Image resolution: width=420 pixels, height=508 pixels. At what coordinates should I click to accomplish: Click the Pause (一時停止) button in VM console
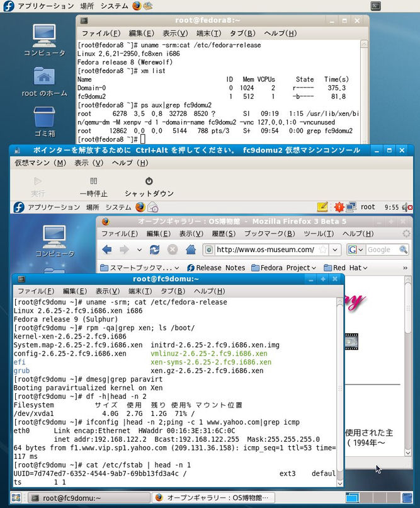(x=94, y=187)
